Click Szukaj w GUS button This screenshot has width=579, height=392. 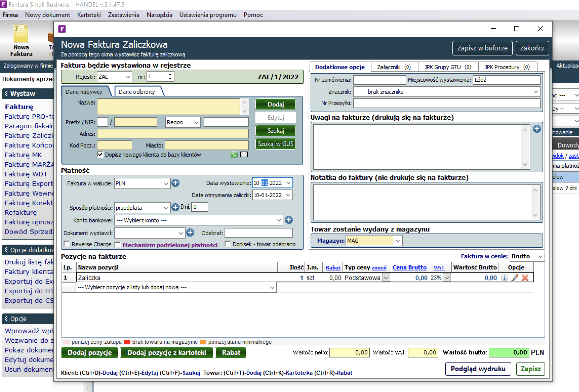(276, 144)
